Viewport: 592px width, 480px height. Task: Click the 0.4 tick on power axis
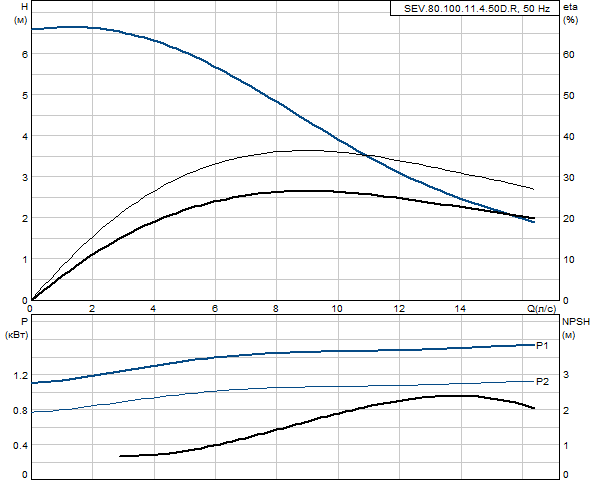point(20,446)
